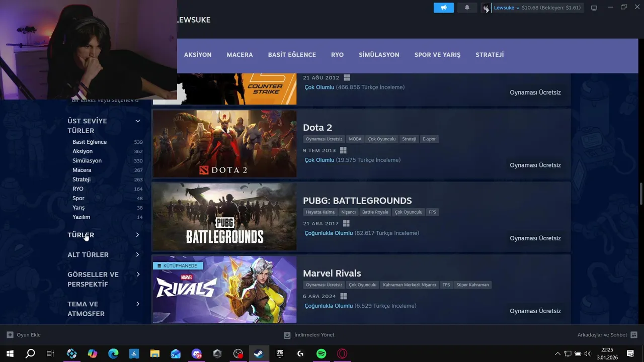Click the İndirmeleri Yönet download icon

[x=287, y=335]
